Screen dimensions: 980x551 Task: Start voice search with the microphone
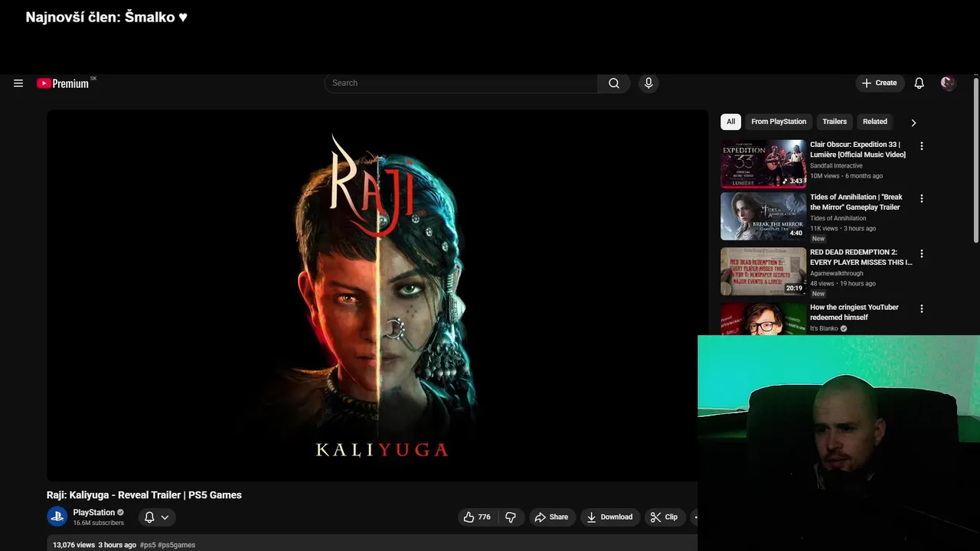648,83
